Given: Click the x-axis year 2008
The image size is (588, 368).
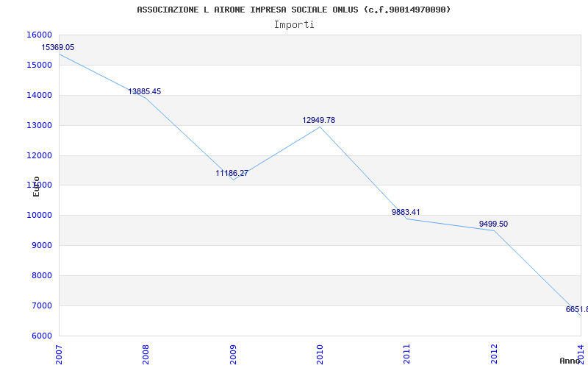Looking at the screenshot, I should tap(146, 354).
